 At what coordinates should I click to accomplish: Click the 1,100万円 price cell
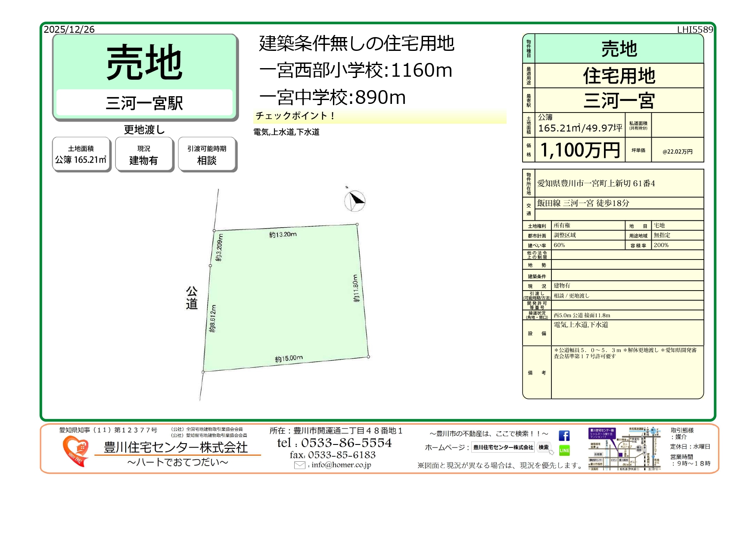pos(580,150)
